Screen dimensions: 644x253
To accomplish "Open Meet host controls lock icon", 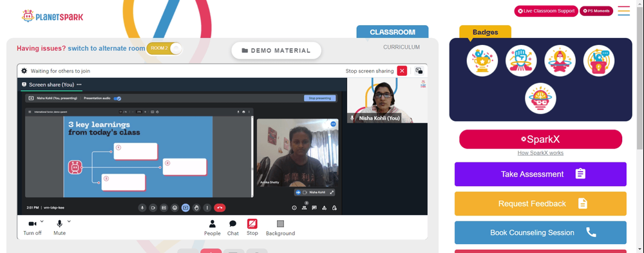I will coord(334,208).
